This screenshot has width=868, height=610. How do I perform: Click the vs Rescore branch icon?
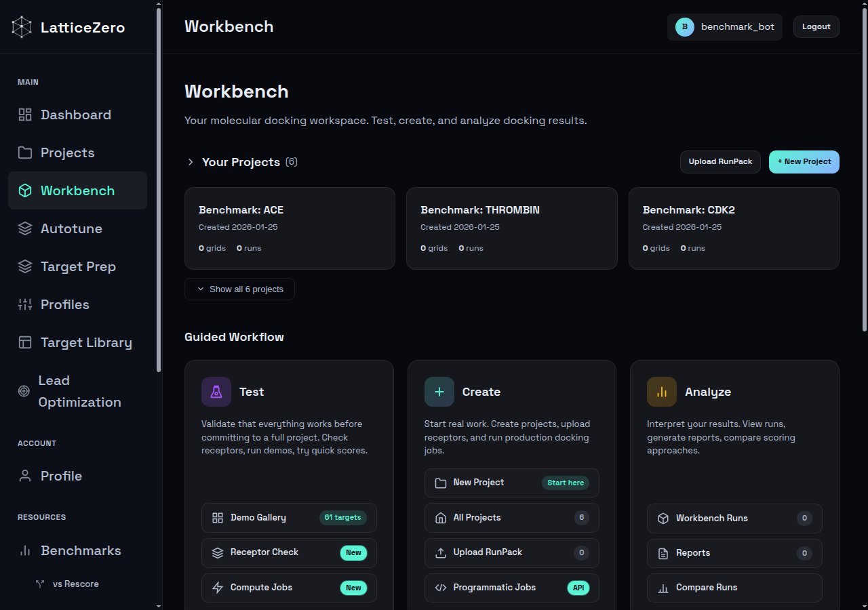tap(40, 584)
